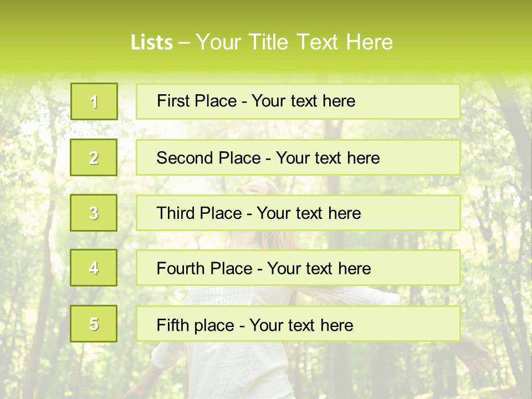Click the dash in the slide title
This screenshot has width=532, height=399.
(184, 43)
